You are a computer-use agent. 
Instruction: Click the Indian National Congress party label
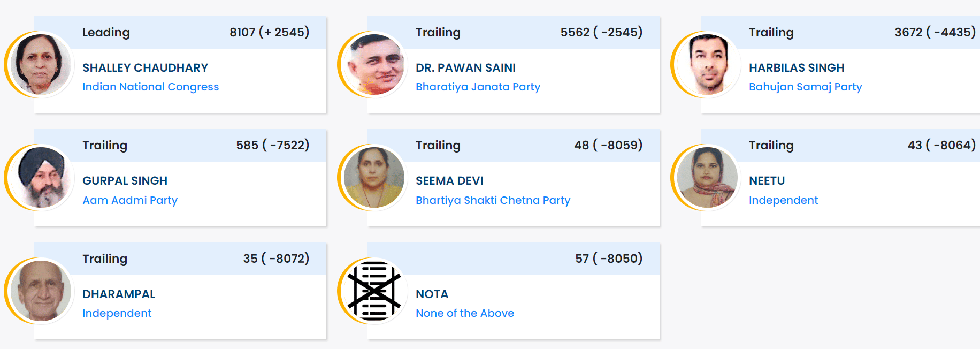(x=150, y=87)
